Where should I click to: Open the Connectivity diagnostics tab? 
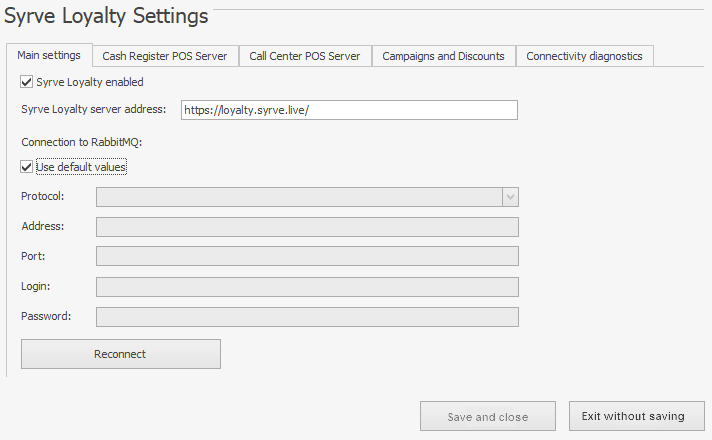(584, 56)
